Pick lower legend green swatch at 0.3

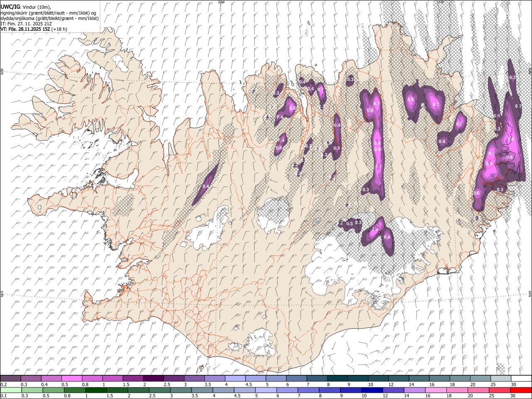[x=32, y=390]
